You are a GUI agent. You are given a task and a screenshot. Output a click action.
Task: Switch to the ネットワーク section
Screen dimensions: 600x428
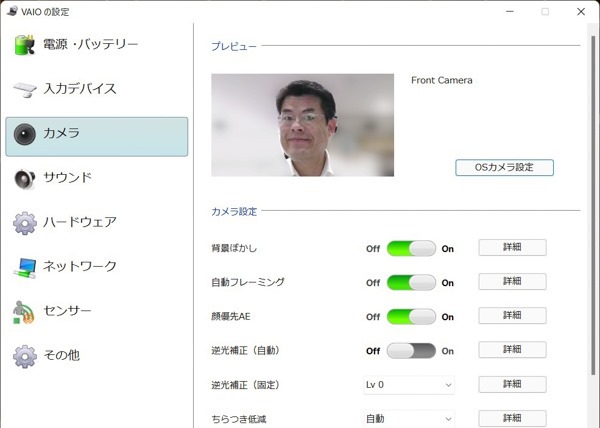point(97,267)
